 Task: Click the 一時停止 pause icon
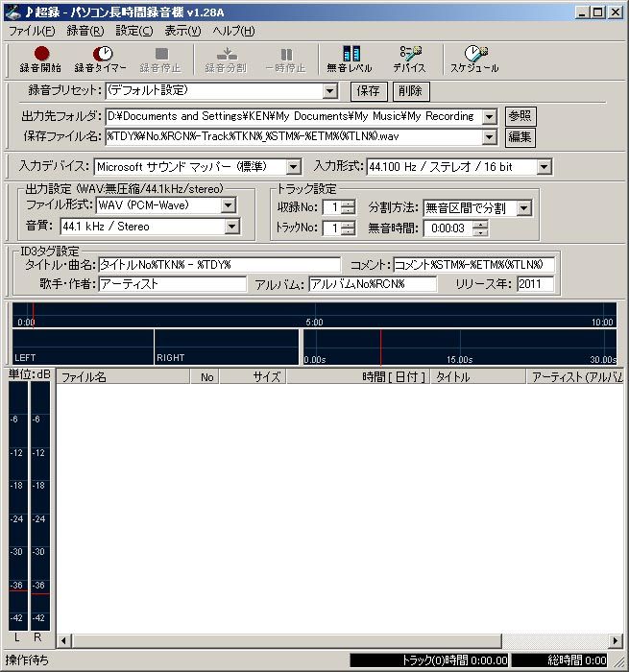pos(285,60)
